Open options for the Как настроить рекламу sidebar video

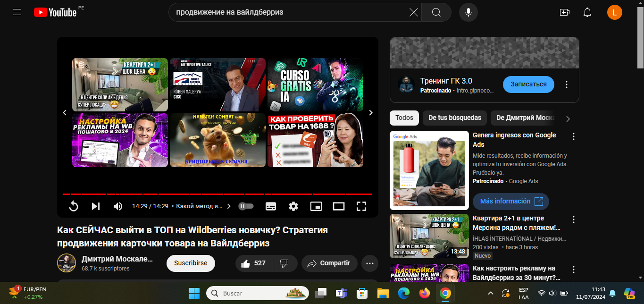pos(574,270)
